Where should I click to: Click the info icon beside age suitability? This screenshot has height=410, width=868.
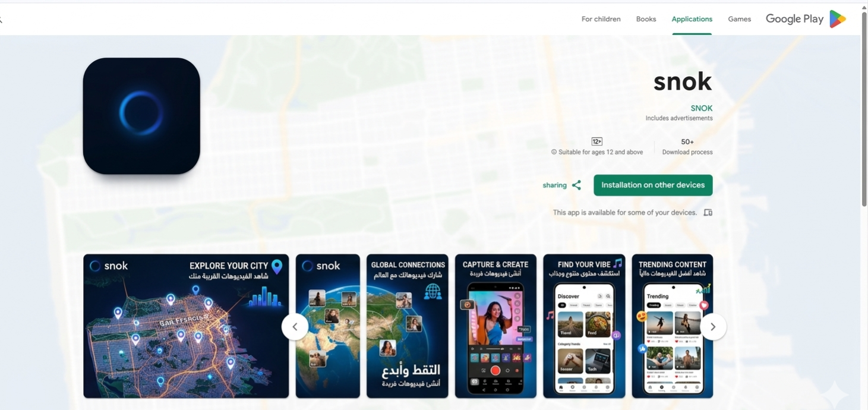[x=554, y=152]
